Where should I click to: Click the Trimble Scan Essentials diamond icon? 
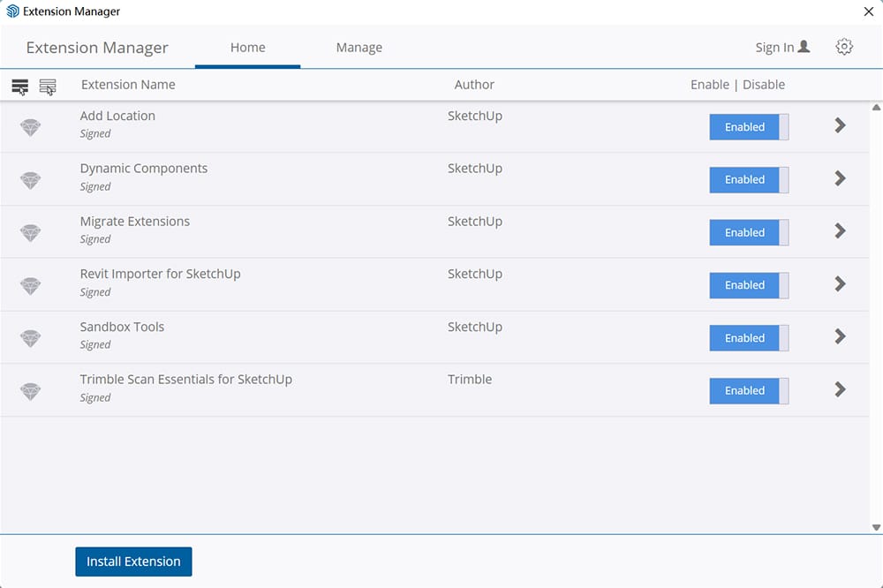click(31, 391)
